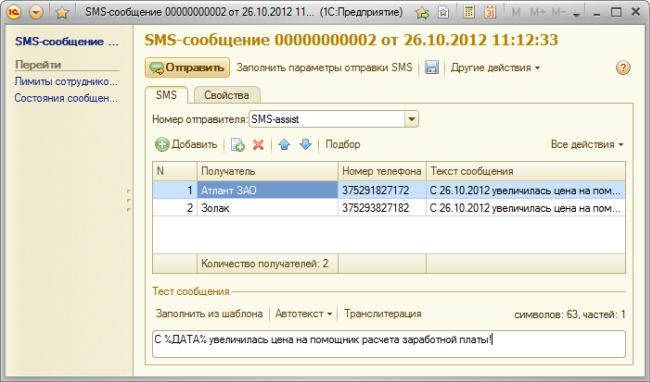This screenshot has width=650, height=382.
Task: Open the main menu round dropdown button
Action: point(36,12)
